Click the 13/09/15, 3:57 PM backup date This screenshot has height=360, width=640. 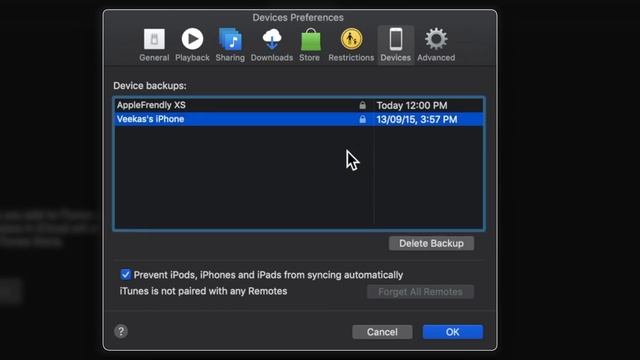coord(417,120)
